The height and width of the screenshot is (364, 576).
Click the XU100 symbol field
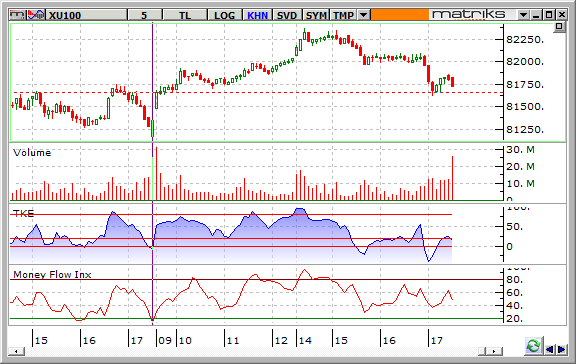tap(86, 15)
